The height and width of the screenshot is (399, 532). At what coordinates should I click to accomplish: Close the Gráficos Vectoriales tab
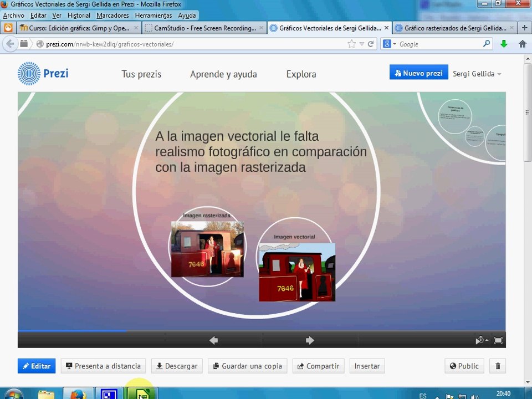[386, 28]
